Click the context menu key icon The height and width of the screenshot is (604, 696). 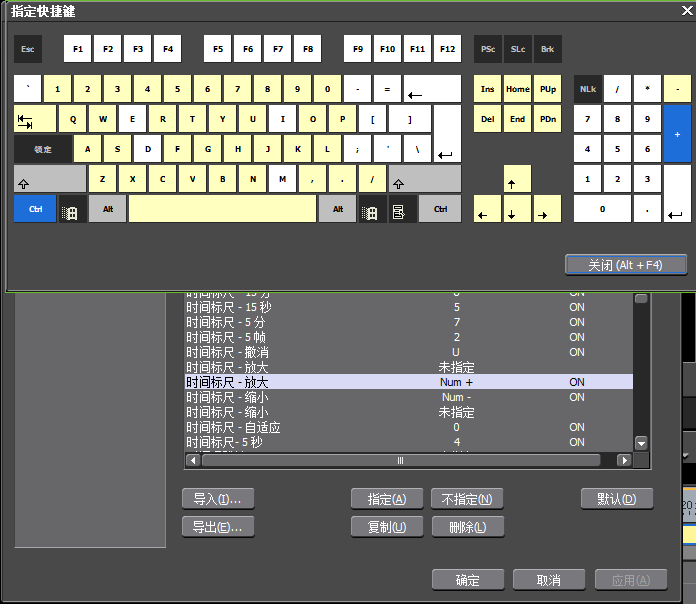pyautogui.click(x=398, y=209)
